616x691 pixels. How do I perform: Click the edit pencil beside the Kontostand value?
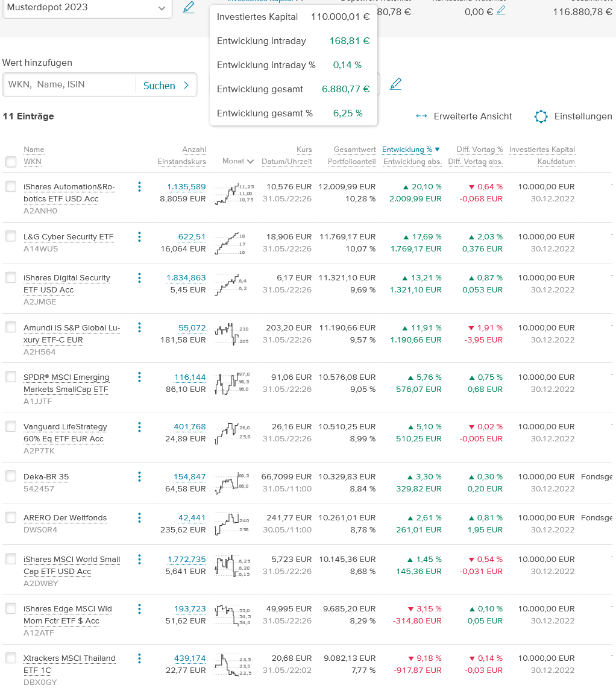click(501, 10)
